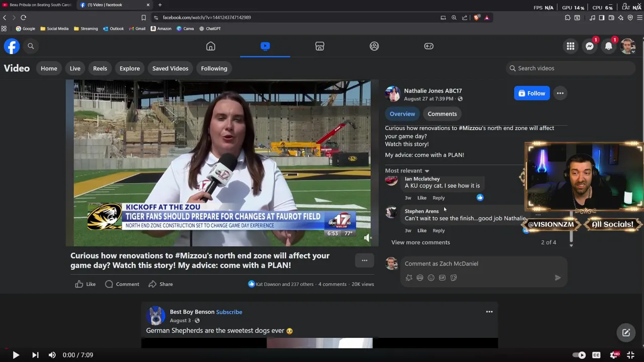Open Saved Videos tab
This screenshot has width=644, height=362.
click(x=171, y=68)
